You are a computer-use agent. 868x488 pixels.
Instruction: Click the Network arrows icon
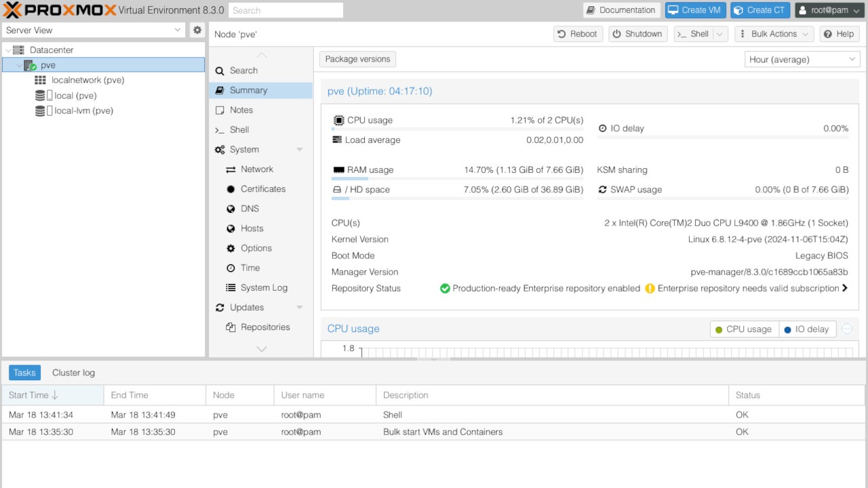(x=231, y=169)
